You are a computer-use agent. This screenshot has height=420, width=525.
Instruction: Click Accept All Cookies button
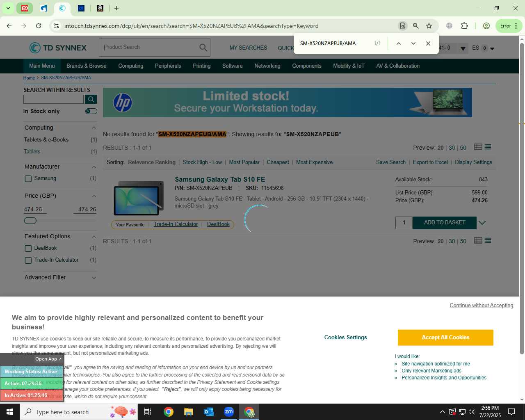(x=445, y=338)
